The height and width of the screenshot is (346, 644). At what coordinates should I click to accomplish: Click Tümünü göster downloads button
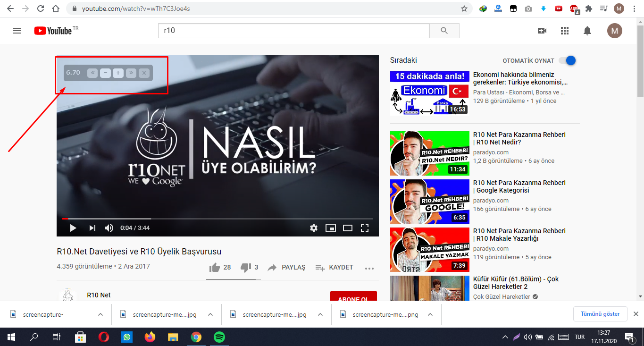click(600, 314)
